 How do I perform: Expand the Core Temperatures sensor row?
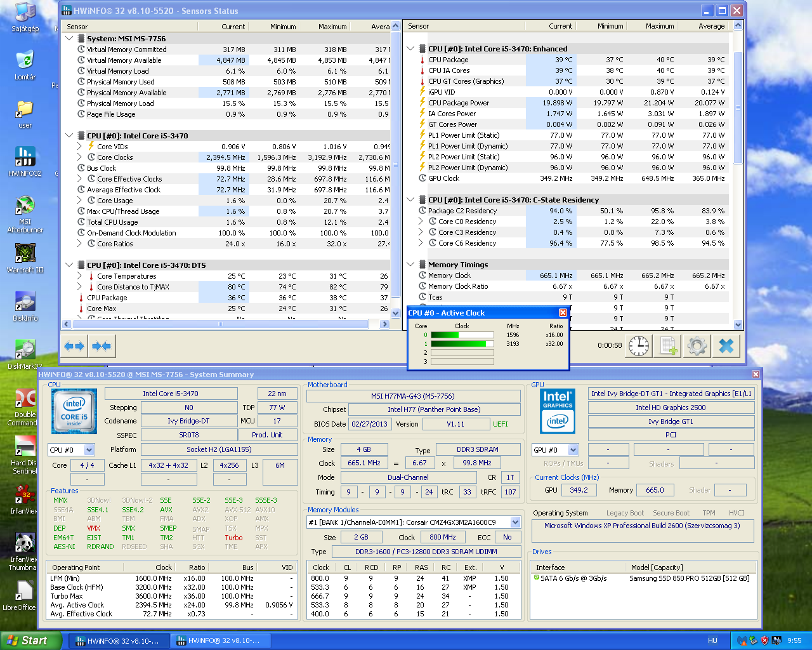point(80,275)
